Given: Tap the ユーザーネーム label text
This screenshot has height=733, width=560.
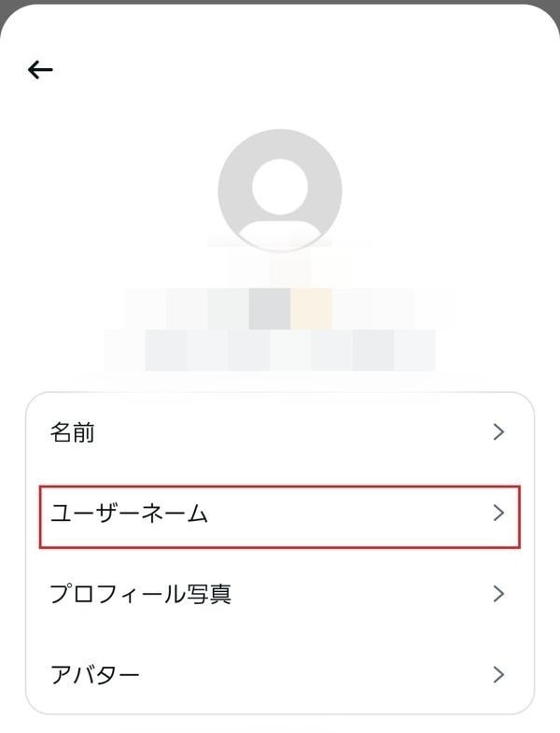Looking at the screenshot, I should click(129, 514).
